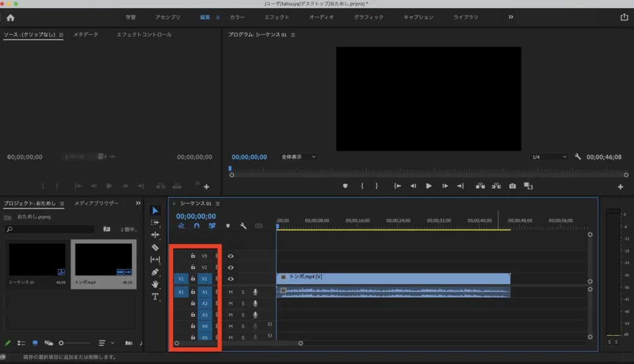Mute the A1 audio track
The width and height of the screenshot is (634, 364).
(231, 292)
